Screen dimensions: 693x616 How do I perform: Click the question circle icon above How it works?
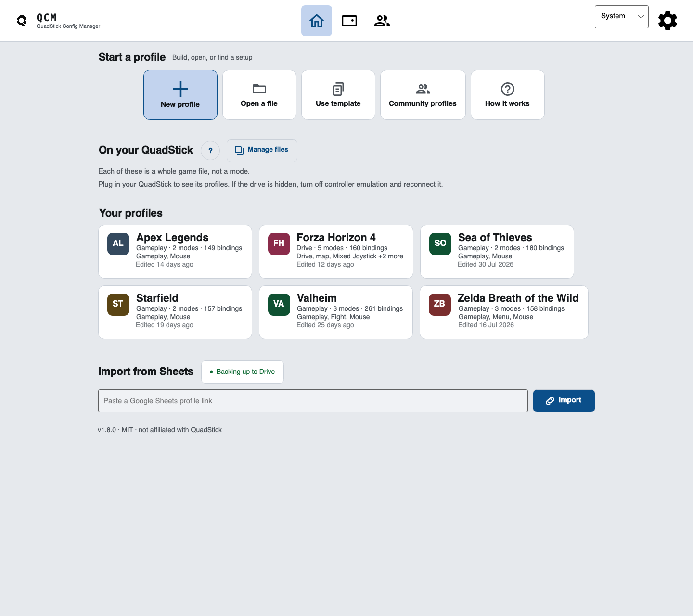(x=508, y=89)
